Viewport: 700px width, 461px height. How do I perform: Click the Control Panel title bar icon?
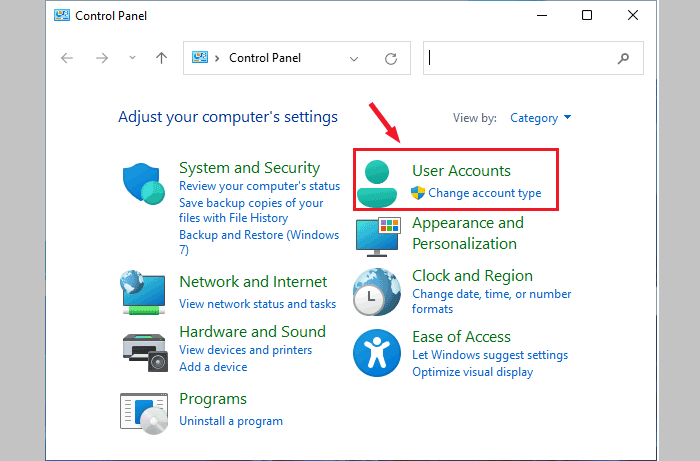tap(62, 16)
